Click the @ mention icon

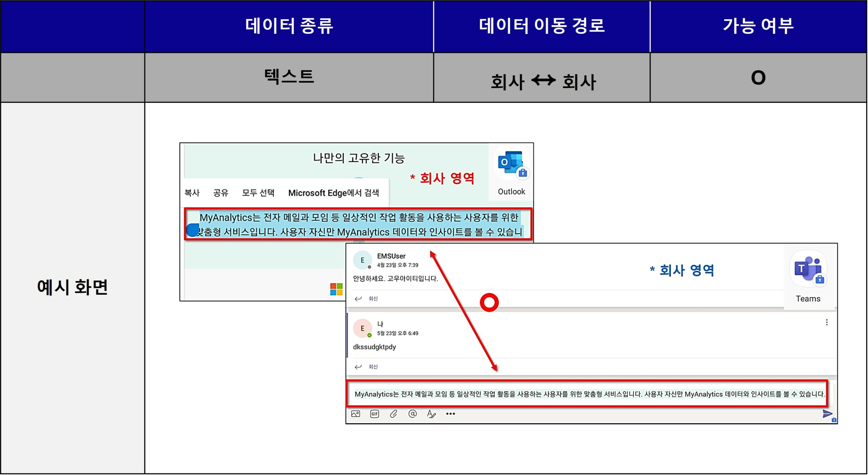[x=412, y=414]
